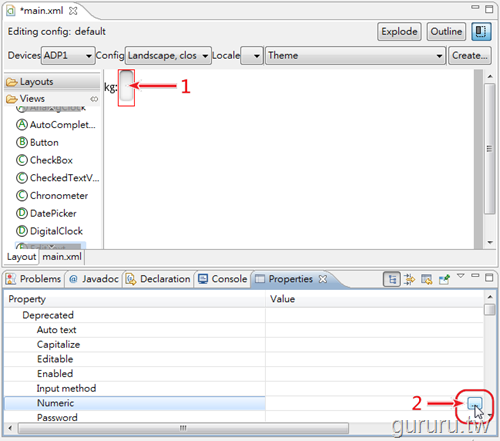Open the Theme dropdown
Image resolution: width=500 pixels, height=441 pixels.
pos(356,56)
